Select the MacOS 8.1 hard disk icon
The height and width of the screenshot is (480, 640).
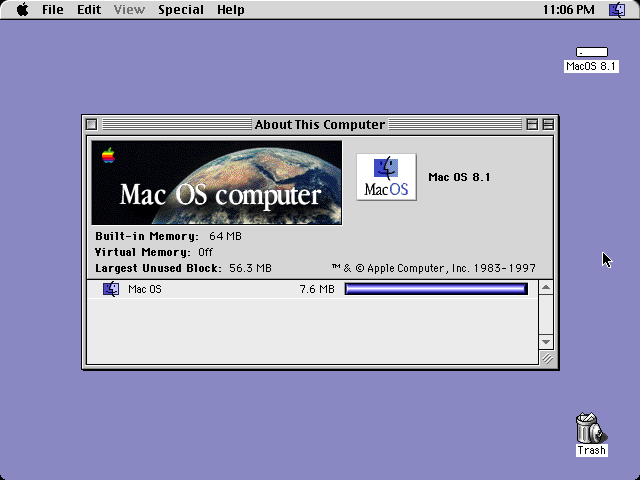click(591, 52)
